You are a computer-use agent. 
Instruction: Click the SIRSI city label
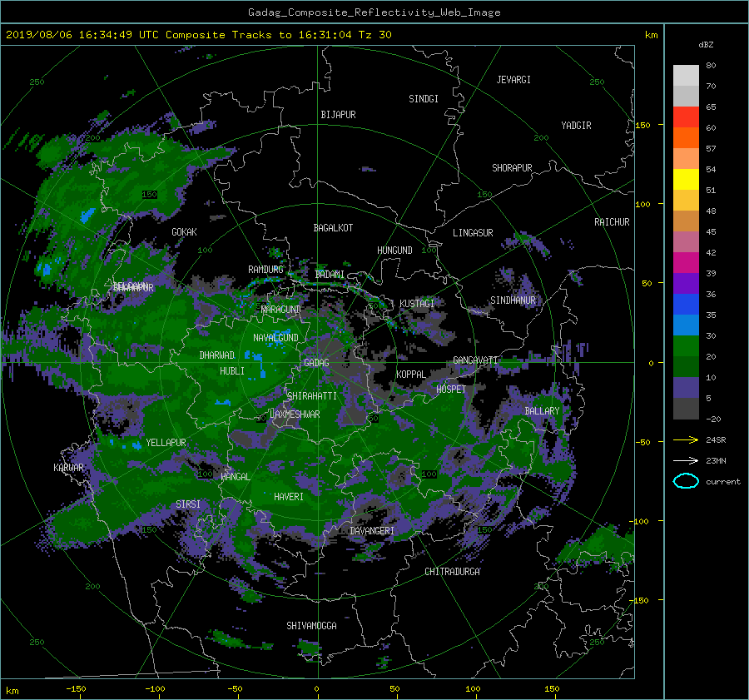click(x=188, y=504)
